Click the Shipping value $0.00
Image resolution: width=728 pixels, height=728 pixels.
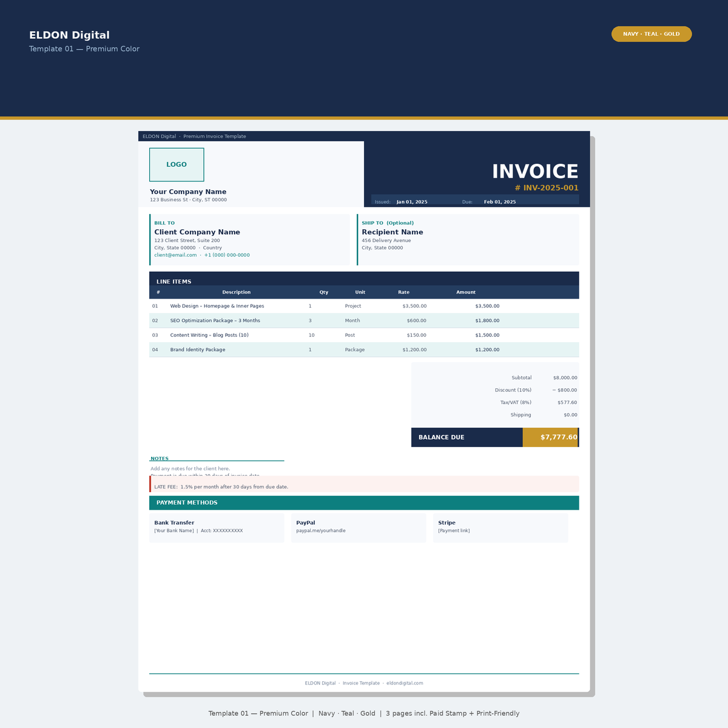tap(570, 415)
